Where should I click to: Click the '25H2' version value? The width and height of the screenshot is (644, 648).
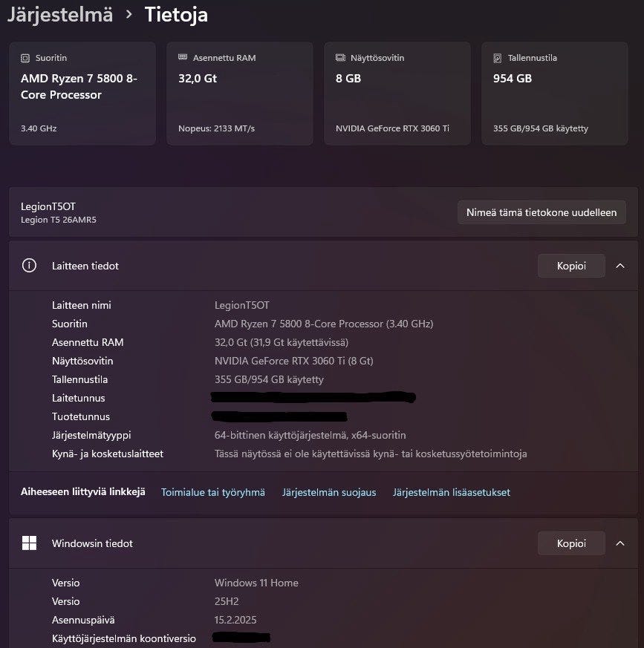pyautogui.click(x=227, y=601)
